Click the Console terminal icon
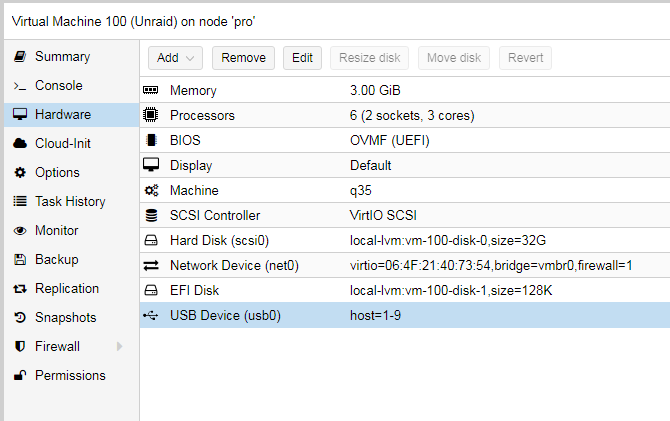670x421 pixels. click(20, 85)
